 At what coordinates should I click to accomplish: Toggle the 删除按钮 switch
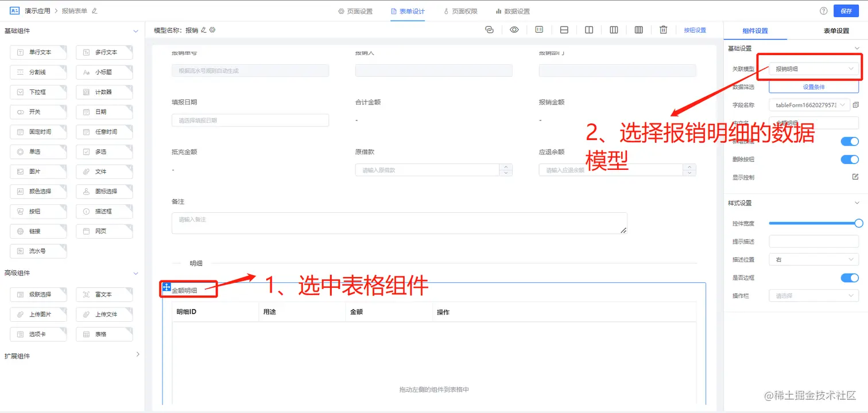point(850,159)
